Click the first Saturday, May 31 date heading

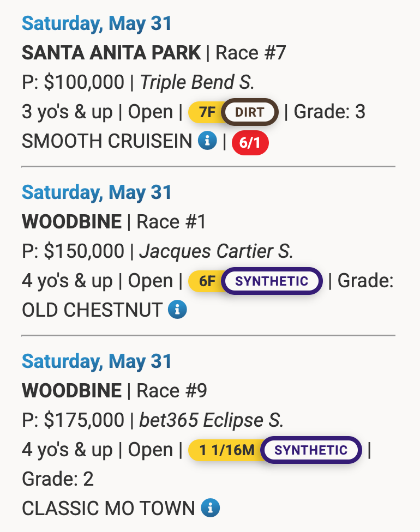(x=97, y=23)
